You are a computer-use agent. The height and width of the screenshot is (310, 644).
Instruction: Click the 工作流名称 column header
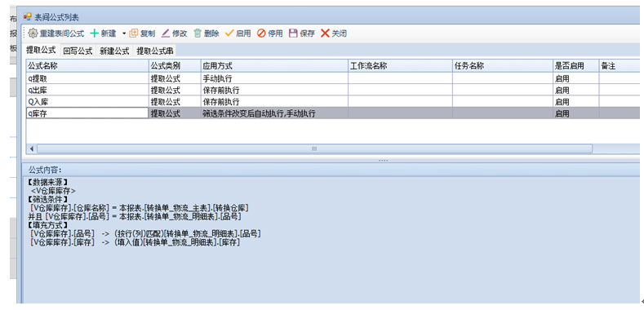pyautogui.click(x=401, y=66)
